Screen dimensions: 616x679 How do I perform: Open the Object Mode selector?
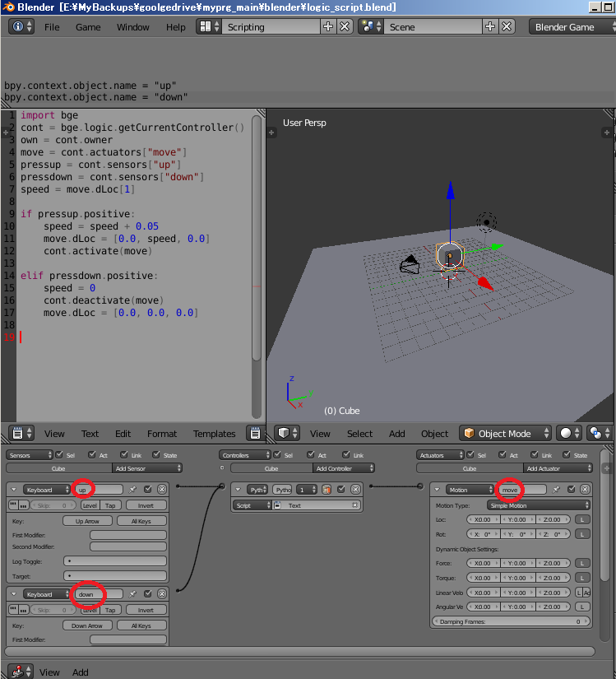point(505,434)
